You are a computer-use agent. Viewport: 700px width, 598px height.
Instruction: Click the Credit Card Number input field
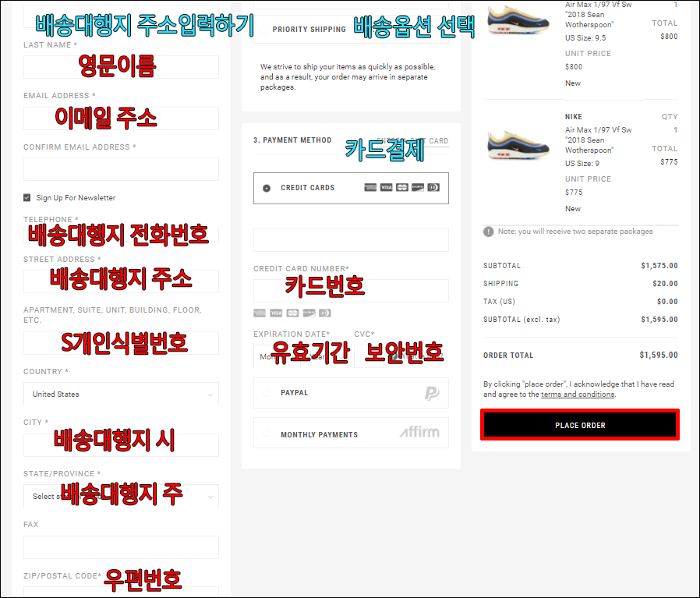[351, 291]
